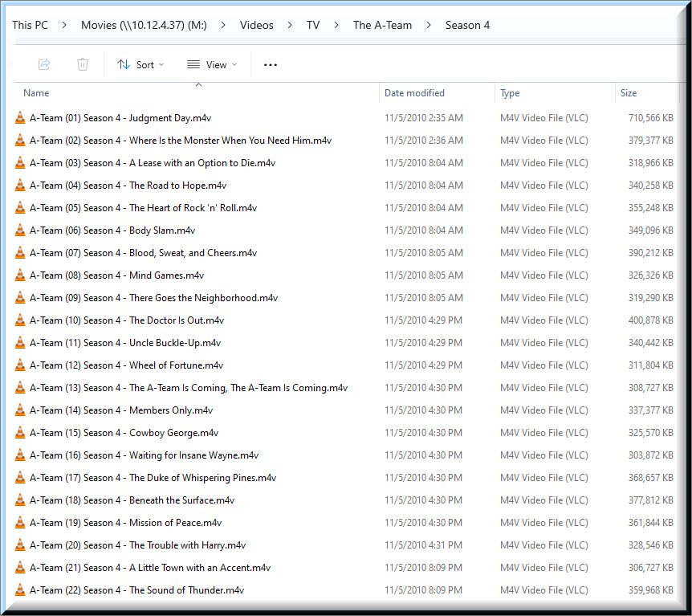692x616 pixels.
Task: Select file name 'A-Team (06) Season 4 - Body Slam.m4v'
Action: tap(112, 230)
